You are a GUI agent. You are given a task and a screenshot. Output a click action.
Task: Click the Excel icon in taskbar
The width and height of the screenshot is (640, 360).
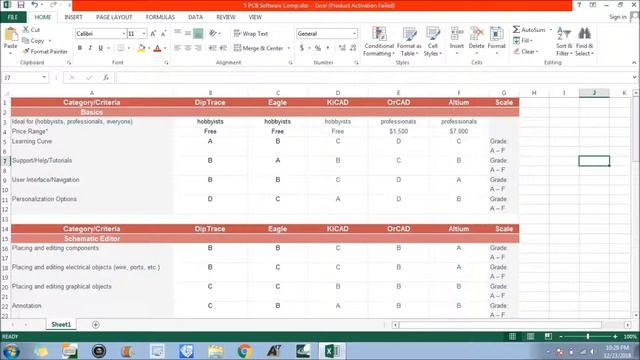click(332, 351)
